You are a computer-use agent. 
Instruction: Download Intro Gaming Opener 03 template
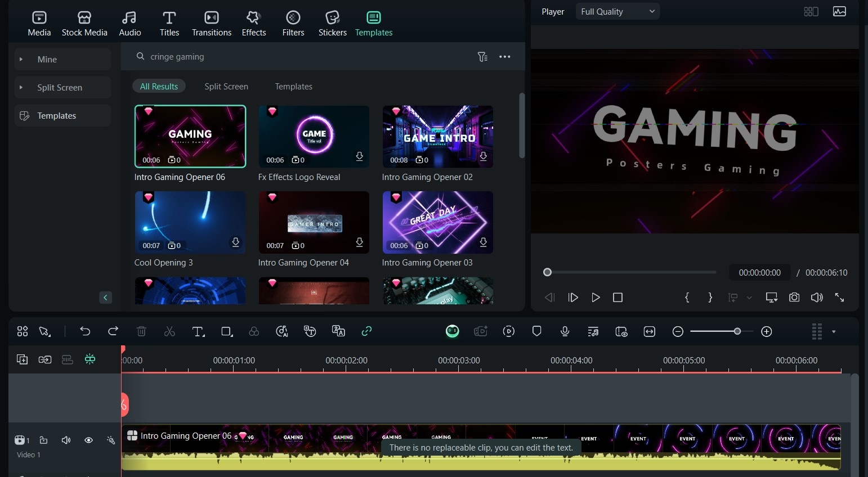click(483, 242)
